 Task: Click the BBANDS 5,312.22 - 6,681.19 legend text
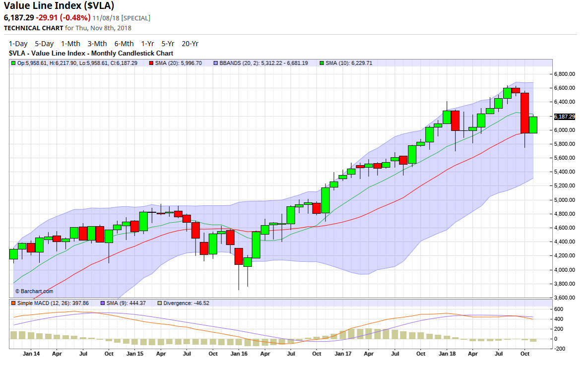click(263, 63)
